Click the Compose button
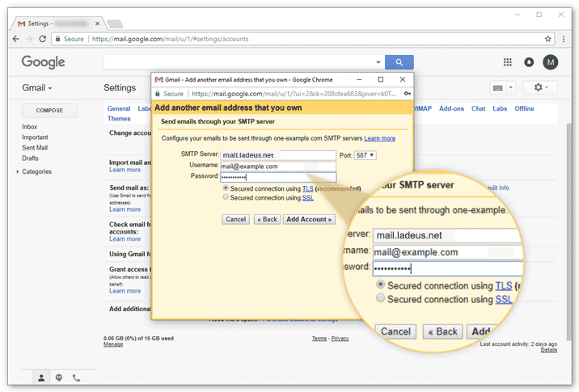Viewport: 579px width, 392px height. pos(50,110)
